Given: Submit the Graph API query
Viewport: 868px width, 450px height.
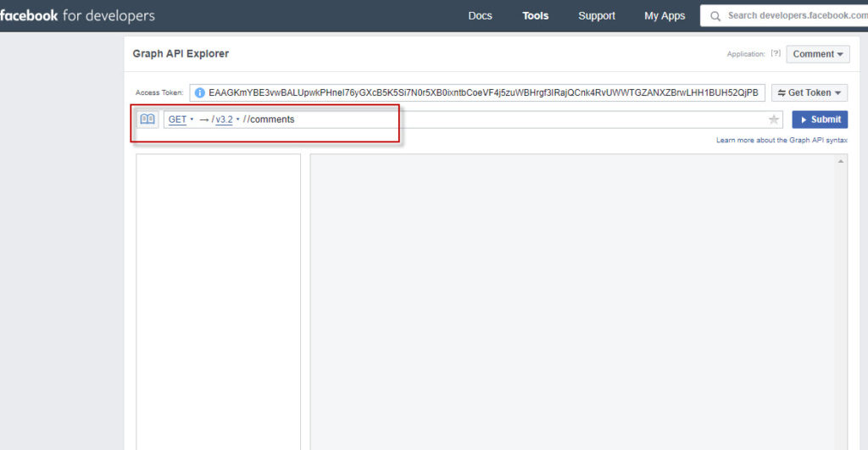Looking at the screenshot, I should (x=820, y=119).
